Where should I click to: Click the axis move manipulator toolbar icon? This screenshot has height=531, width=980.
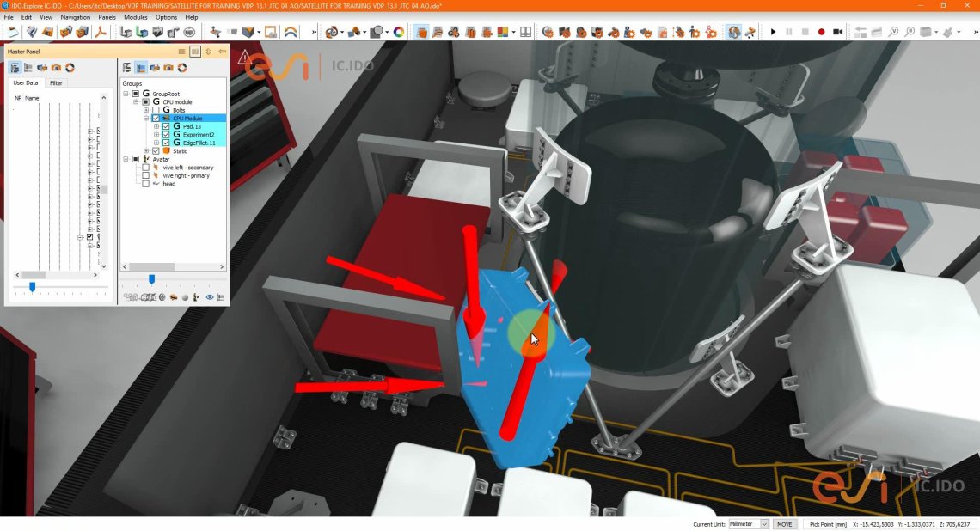tap(216, 32)
